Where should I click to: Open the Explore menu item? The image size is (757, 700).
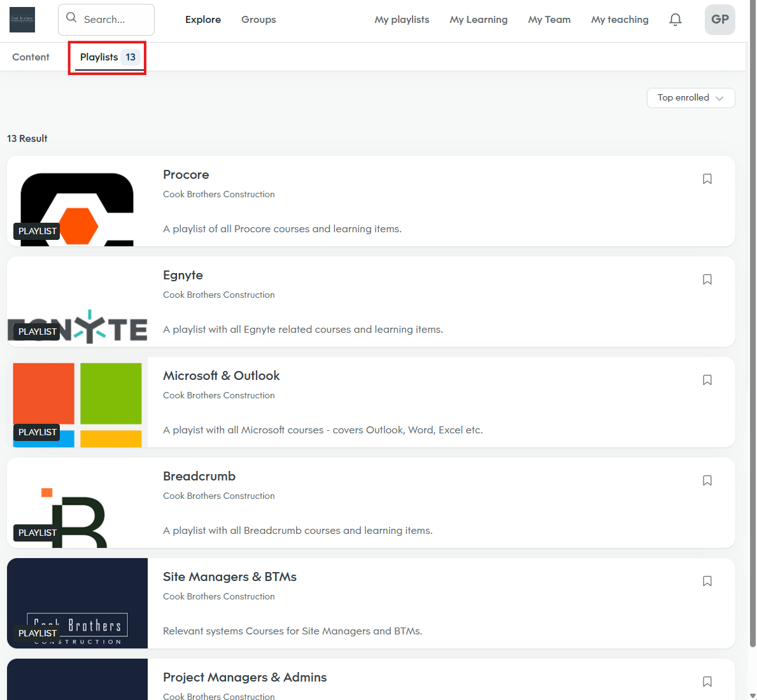(x=202, y=20)
